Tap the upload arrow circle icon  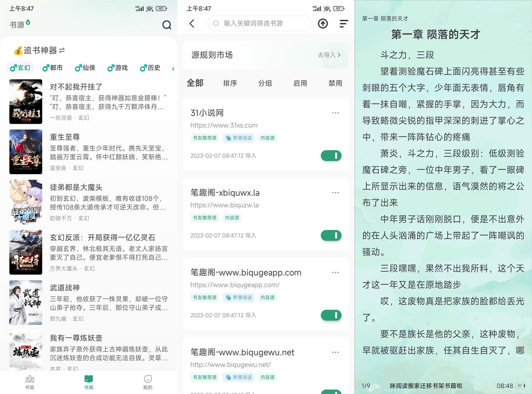click(x=322, y=24)
